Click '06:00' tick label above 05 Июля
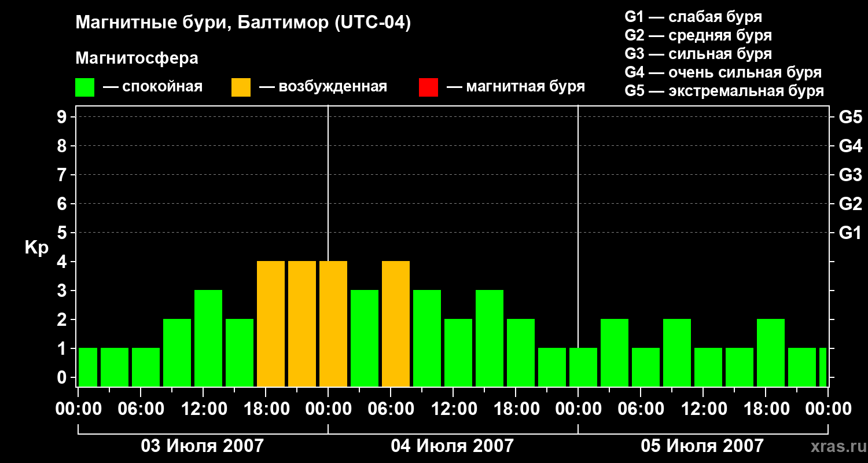The width and height of the screenshot is (868, 463). coord(641,409)
